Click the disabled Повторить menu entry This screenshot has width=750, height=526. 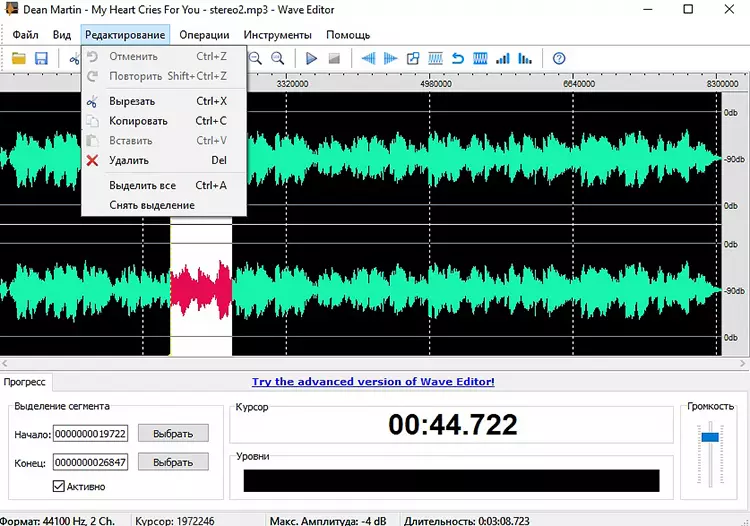[x=164, y=76]
